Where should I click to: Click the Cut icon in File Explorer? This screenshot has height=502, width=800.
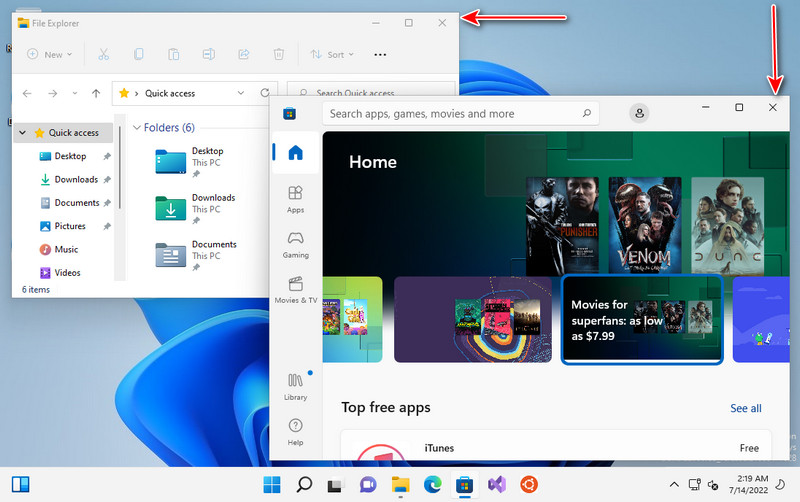click(104, 54)
